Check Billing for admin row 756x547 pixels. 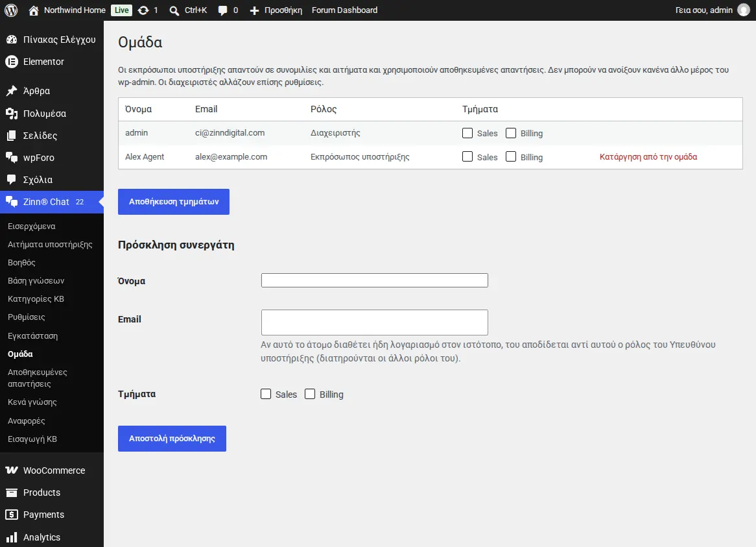tap(510, 133)
